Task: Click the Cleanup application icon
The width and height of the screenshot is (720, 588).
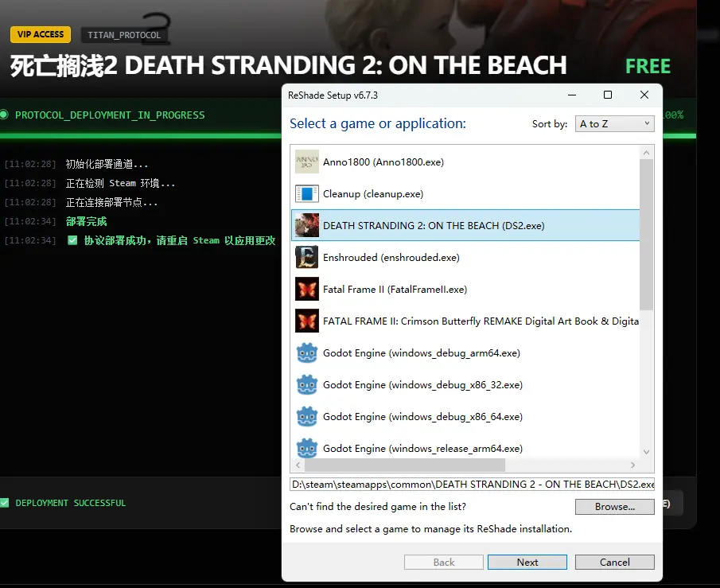Action: (x=307, y=194)
